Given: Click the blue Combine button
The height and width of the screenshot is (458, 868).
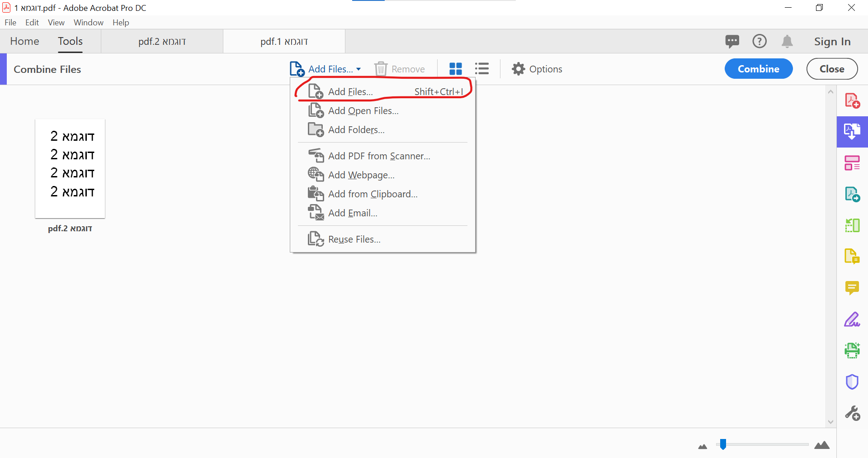Looking at the screenshot, I should pos(759,69).
